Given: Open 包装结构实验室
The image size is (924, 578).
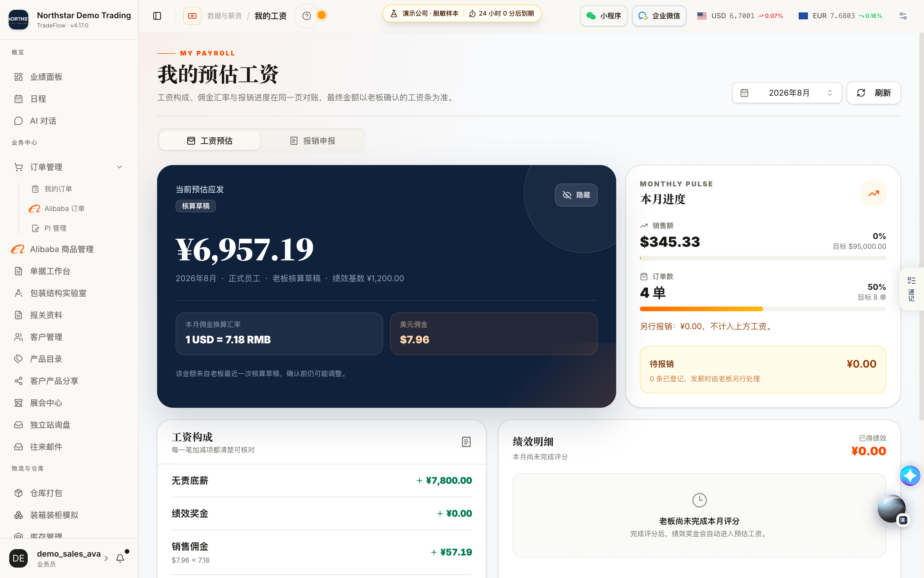Looking at the screenshot, I should click(69, 293).
